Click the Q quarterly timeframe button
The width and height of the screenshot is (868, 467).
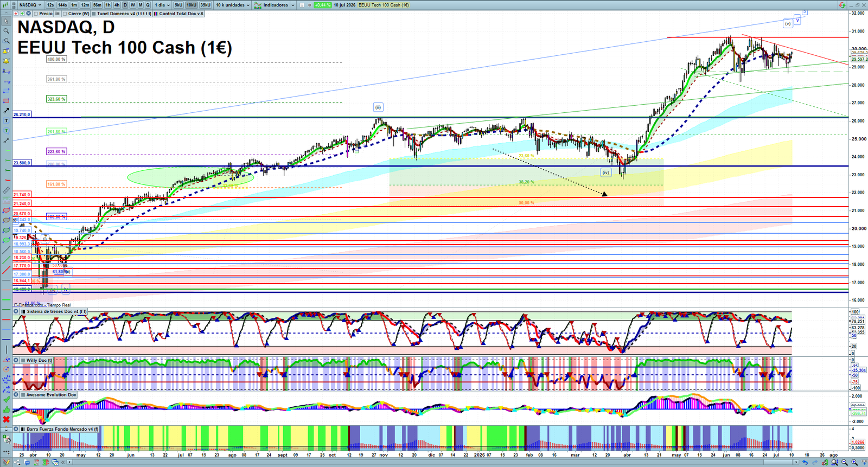tap(148, 5)
